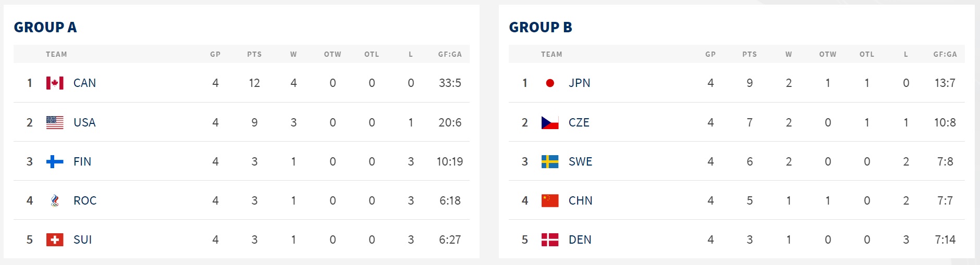This screenshot has width=980, height=265.
Task: Open the CAN team link
Action: pos(84,83)
